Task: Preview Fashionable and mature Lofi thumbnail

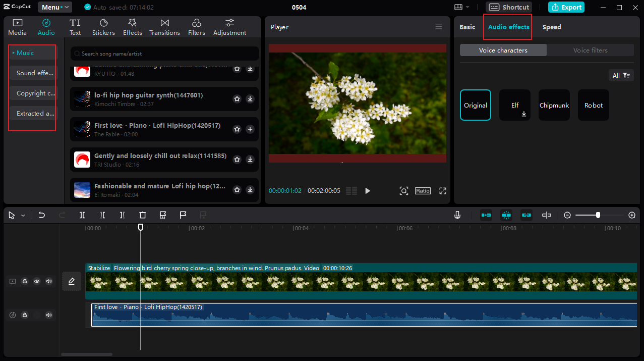Action: pos(82,190)
